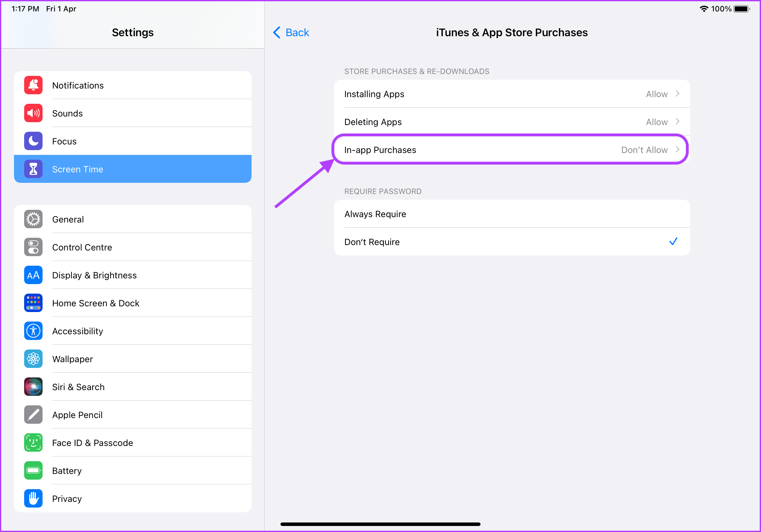
Task: Tap the Notifications bell icon
Action: coord(33,85)
